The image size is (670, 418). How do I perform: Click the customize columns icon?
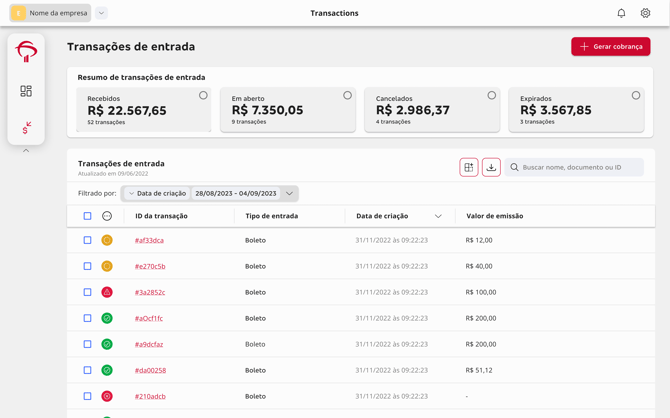(x=469, y=167)
